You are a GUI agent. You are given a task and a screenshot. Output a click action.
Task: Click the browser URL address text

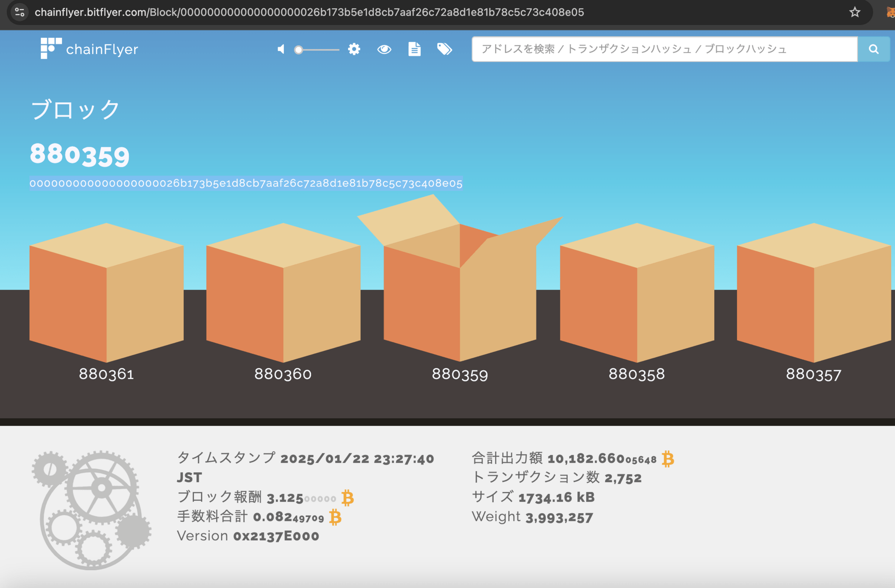(x=309, y=12)
